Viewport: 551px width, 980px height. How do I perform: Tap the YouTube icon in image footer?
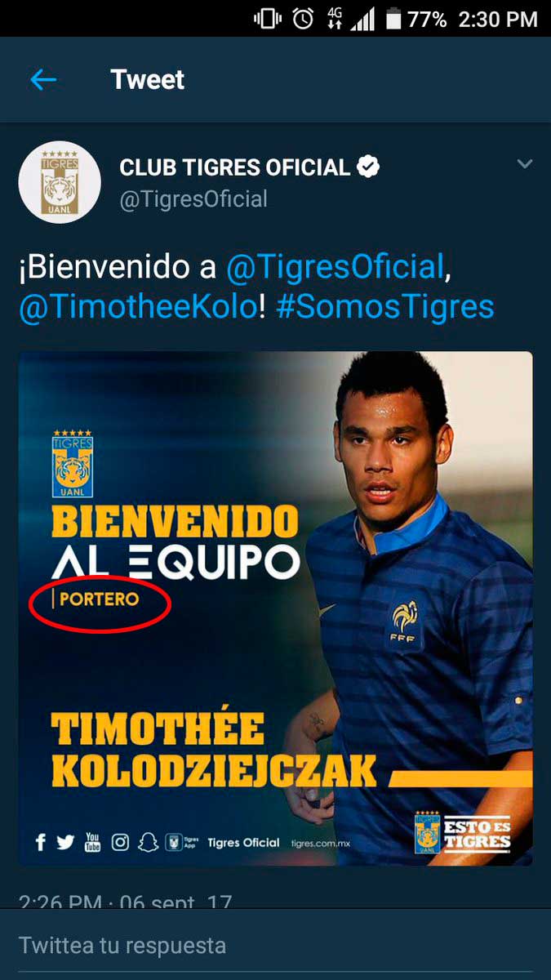tap(92, 842)
